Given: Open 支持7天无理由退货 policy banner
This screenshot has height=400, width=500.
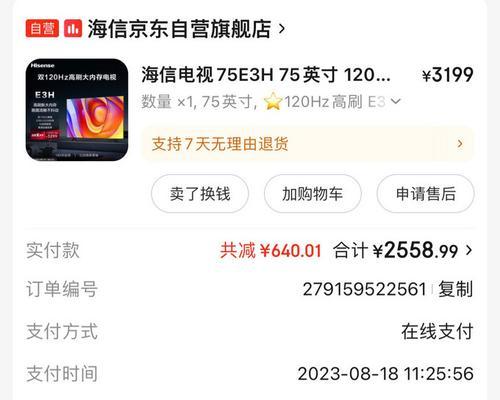Looking at the screenshot, I should [x=307, y=144].
